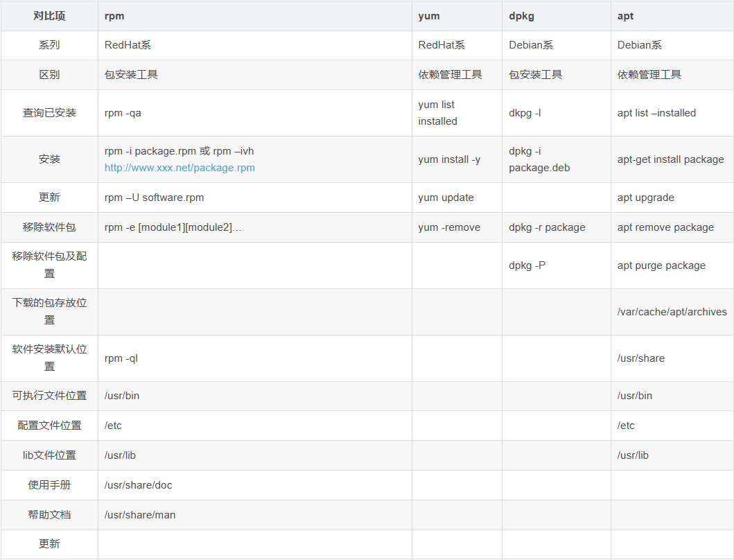This screenshot has width=734, height=560.
Task: Click the "apt list –installed" cell
Action: 656,113
